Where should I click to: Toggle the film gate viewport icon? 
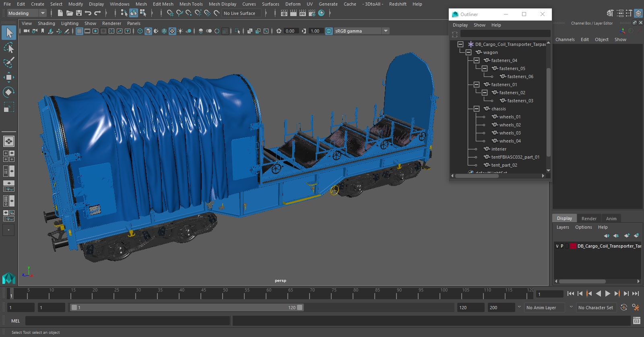pos(87,31)
